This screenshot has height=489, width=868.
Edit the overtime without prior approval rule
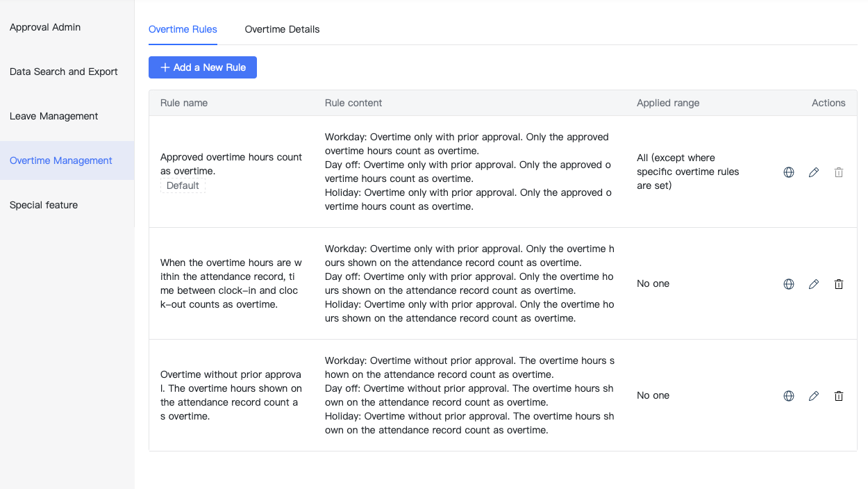pyautogui.click(x=814, y=396)
